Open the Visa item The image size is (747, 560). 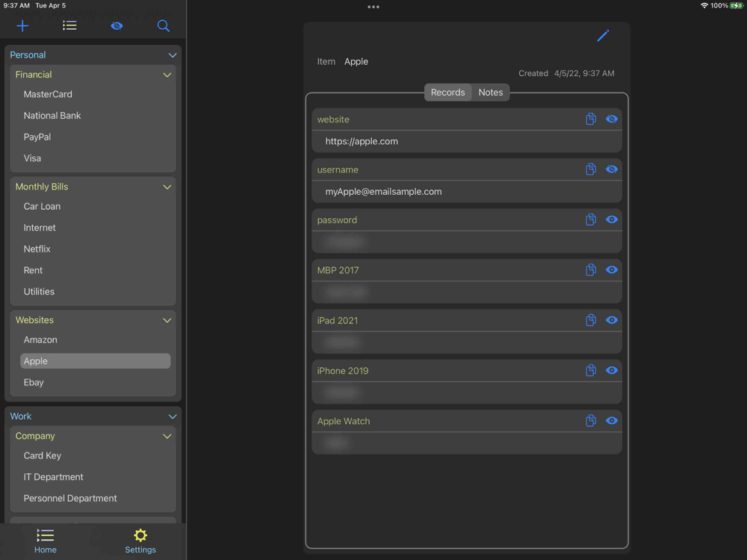tap(32, 158)
